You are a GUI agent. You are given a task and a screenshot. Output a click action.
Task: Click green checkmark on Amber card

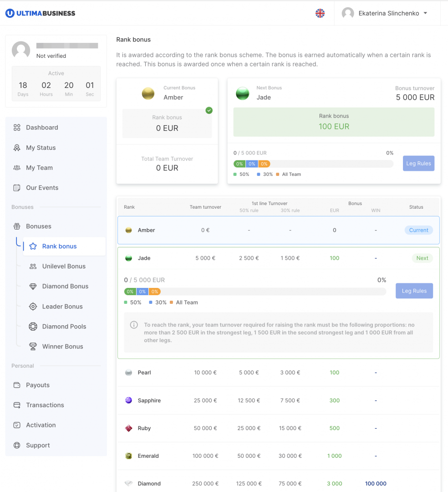pos(209,110)
